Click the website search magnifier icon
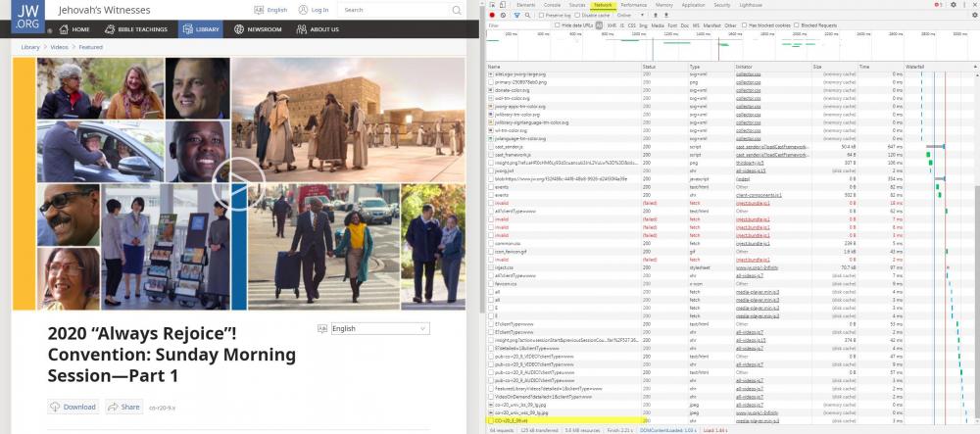 pyautogui.click(x=458, y=10)
